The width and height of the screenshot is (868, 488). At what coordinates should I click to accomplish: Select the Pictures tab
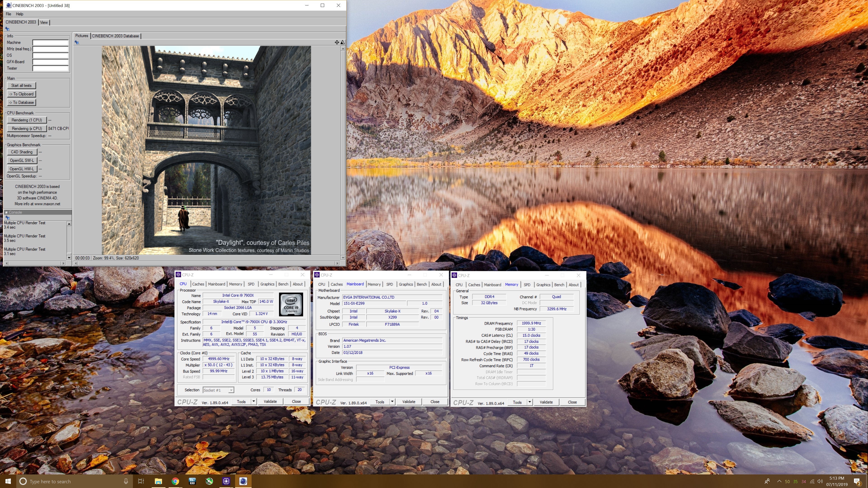click(82, 36)
